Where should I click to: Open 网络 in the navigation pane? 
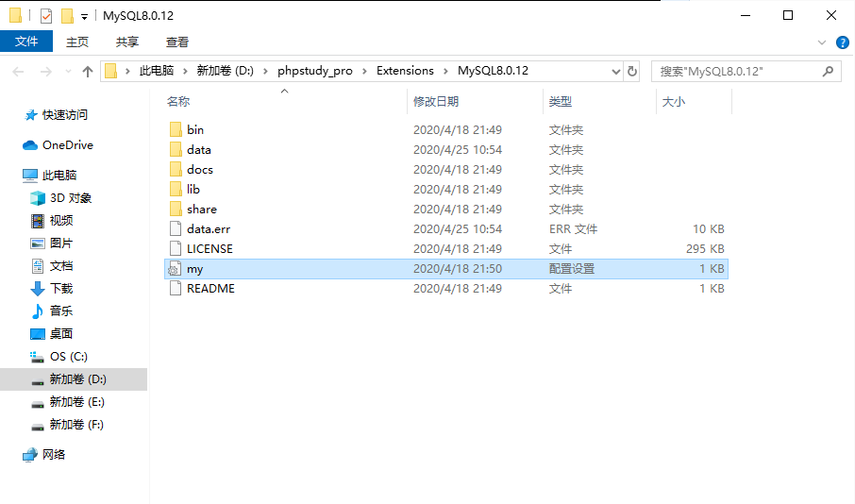click(54, 454)
